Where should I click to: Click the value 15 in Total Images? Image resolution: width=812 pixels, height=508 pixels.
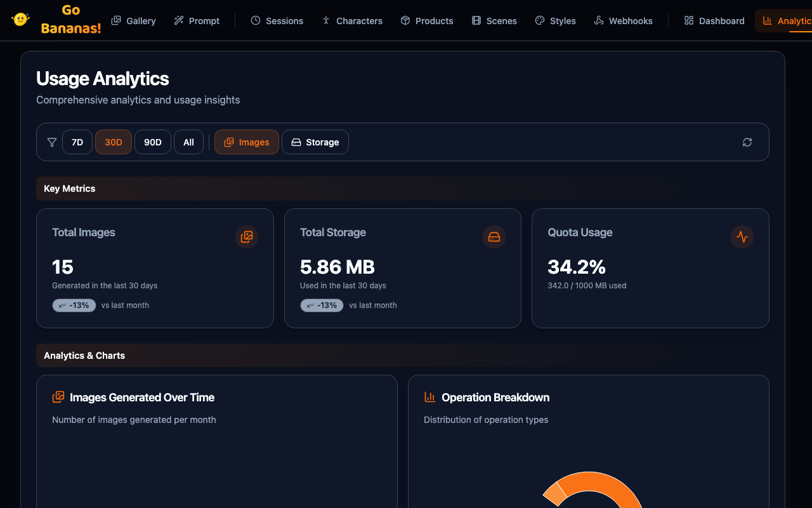63,267
